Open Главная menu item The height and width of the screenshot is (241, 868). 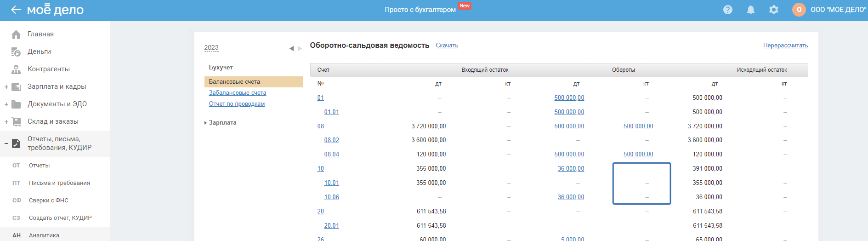(40, 34)
